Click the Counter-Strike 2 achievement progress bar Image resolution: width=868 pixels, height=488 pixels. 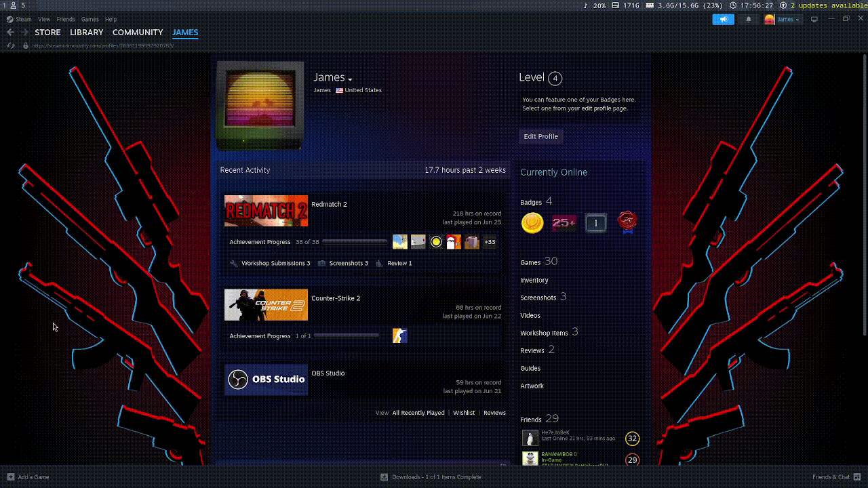347,335
